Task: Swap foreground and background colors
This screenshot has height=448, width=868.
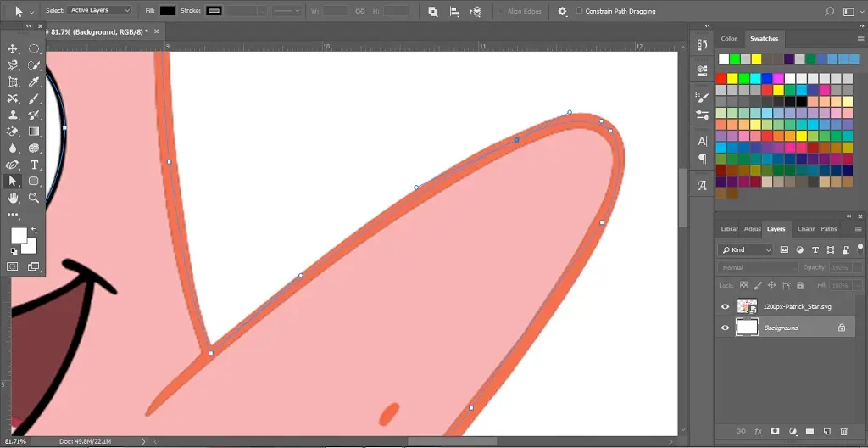Action: tap(35, 230)
